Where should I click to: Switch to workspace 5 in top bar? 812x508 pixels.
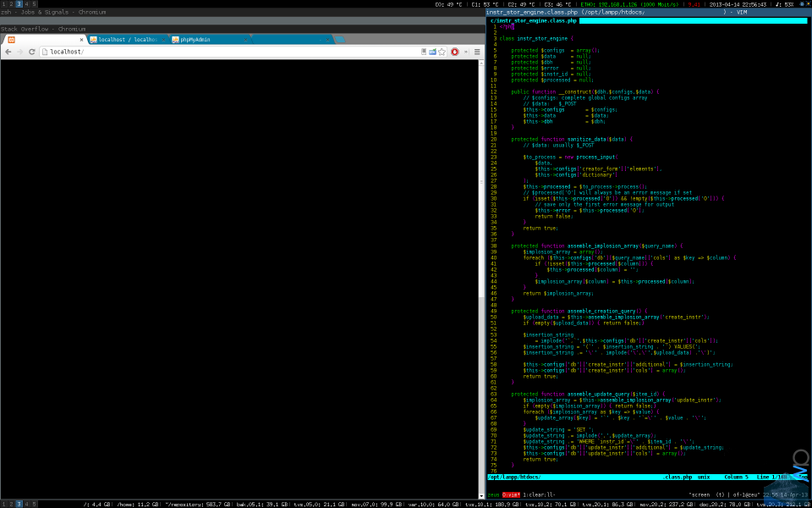(x=34, y=3)
